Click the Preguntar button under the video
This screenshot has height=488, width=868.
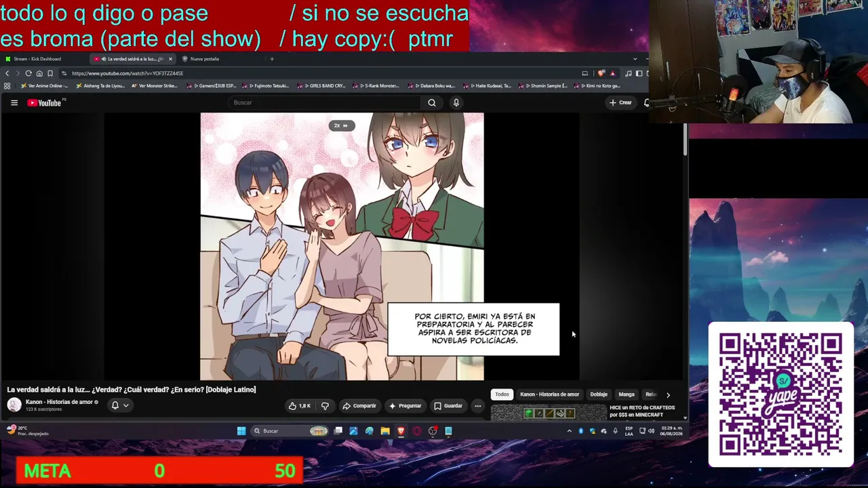click(406, 406)
